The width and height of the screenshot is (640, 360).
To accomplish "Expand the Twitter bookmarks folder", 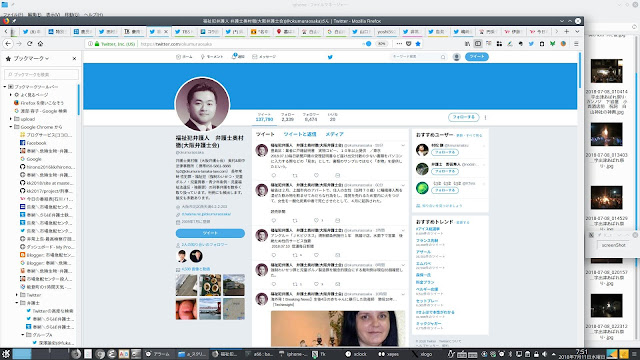I will pyautogui.click(x=17, y=295).
